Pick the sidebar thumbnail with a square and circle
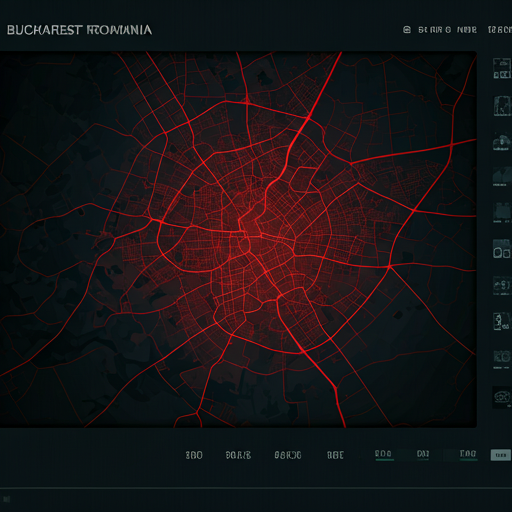 tap(502, 359)
